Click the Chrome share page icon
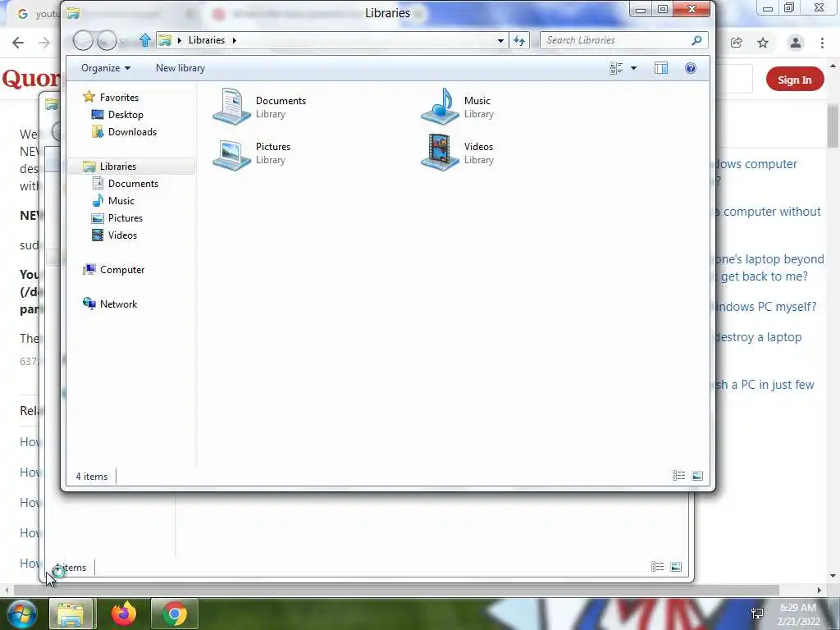Viewport: 840px width, 630px height. pyautogui.click(x=737, y=43)
